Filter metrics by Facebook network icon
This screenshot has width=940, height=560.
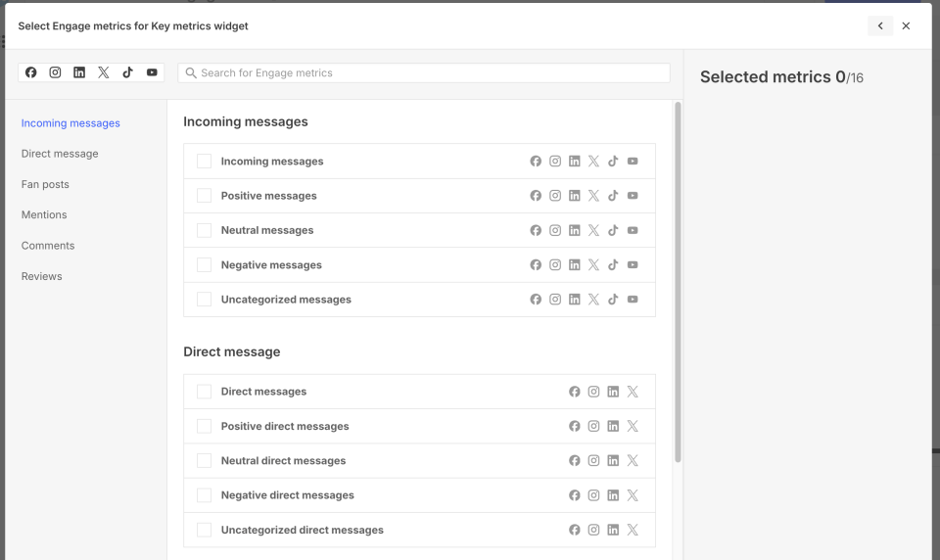pos(30,72)
